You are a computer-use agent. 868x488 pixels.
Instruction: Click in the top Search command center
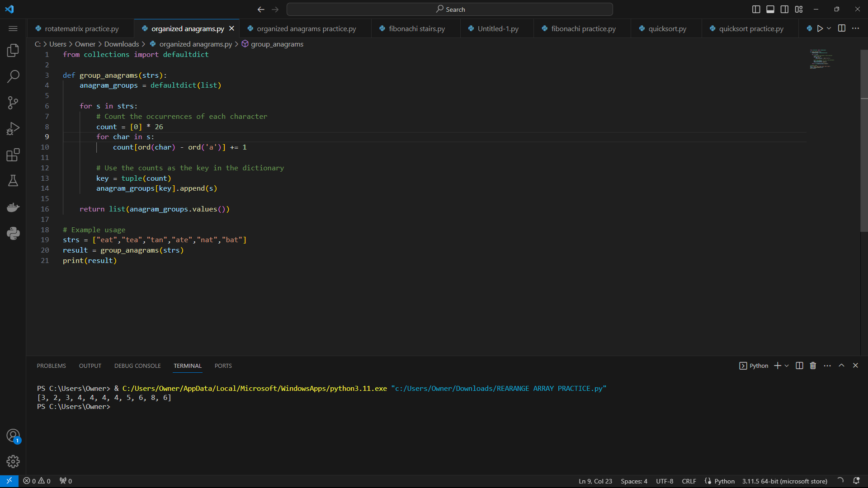[449, 9]
